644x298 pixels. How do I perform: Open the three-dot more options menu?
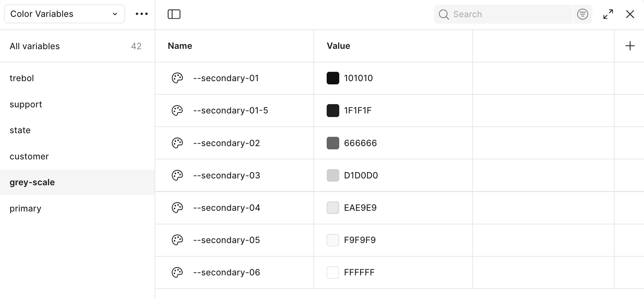(142, 14)
